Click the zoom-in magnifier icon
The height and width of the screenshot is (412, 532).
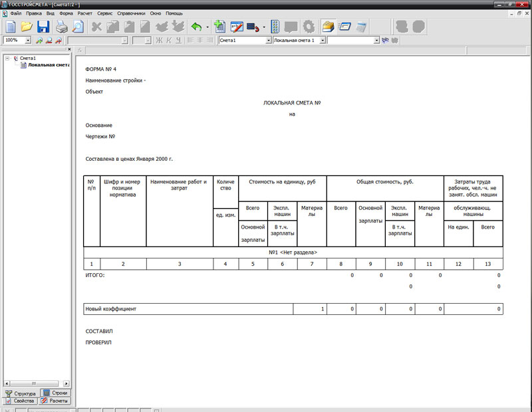pos(39,41)
